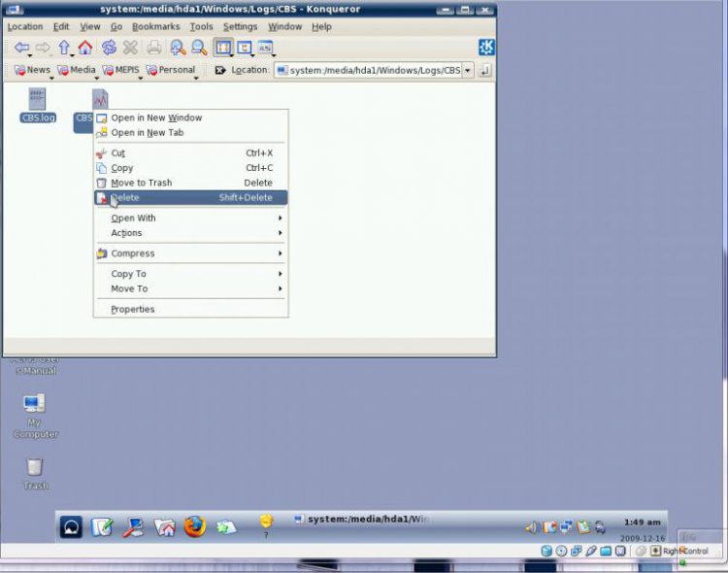Click the Konqueror KDE gear logo
This screenshot has height=573, width=728.
pos(486,47)
